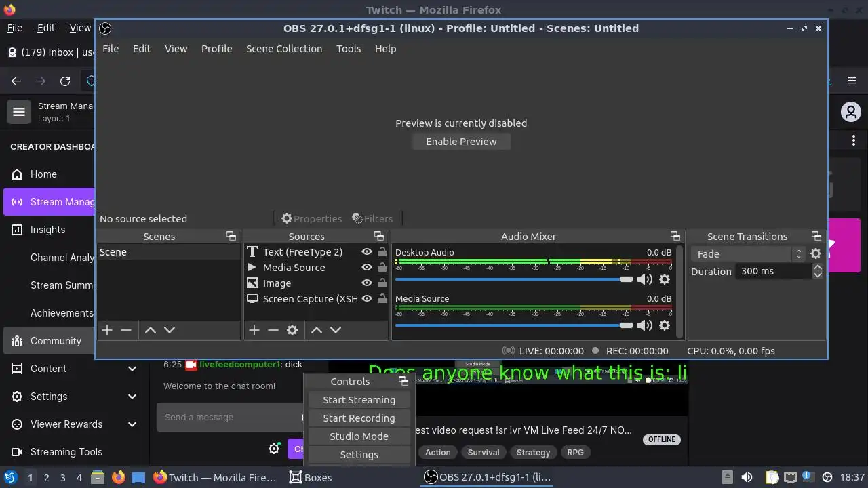Expand Settings section in Twitch sidebar
Screen dimensions: 868x488
[x=132, y=396]
